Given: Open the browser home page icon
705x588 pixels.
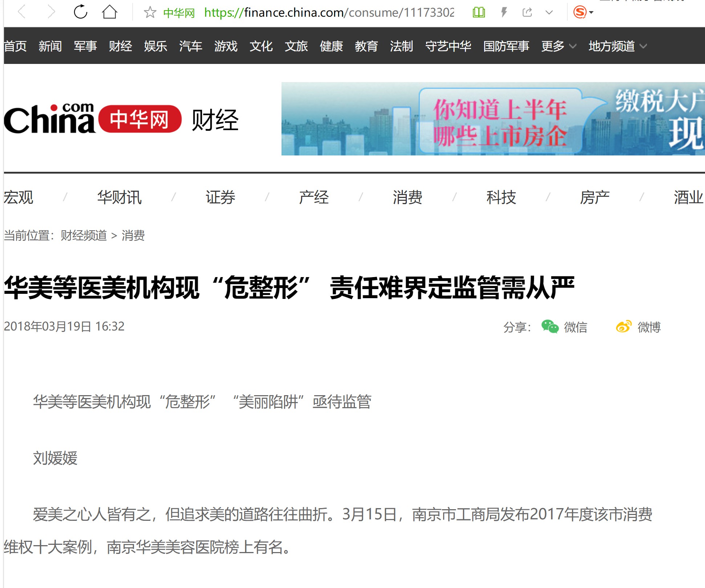Looking at the screenshot, I should (109, 12).
